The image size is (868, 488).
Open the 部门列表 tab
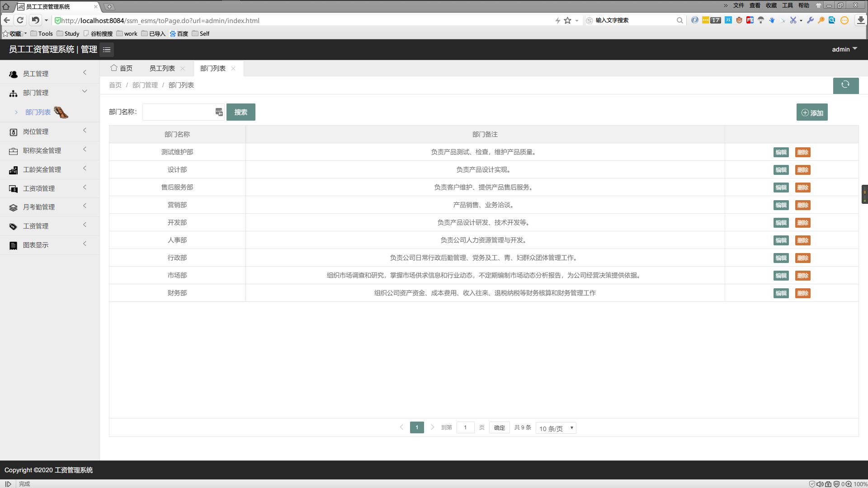212,68
